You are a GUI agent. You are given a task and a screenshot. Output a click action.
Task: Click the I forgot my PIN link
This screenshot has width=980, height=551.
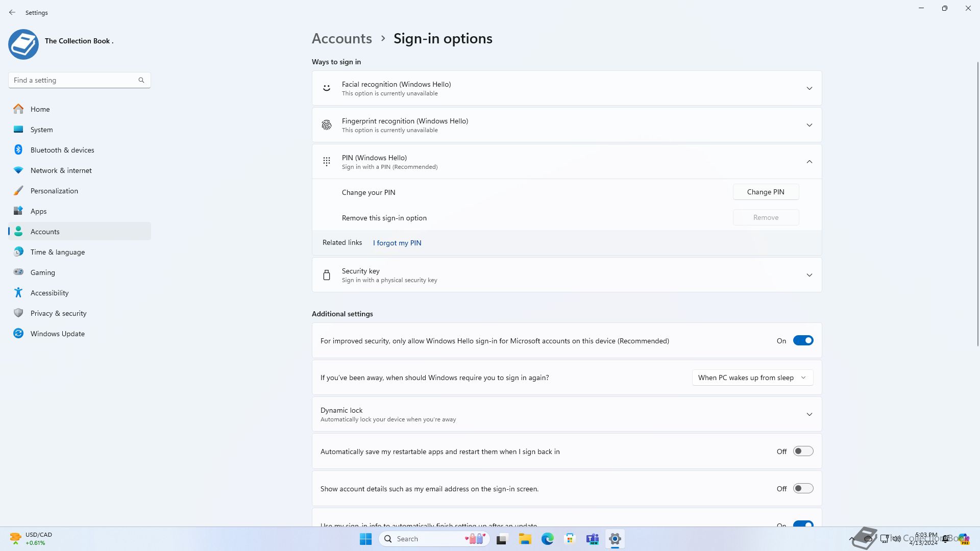(x=397, y=243)
